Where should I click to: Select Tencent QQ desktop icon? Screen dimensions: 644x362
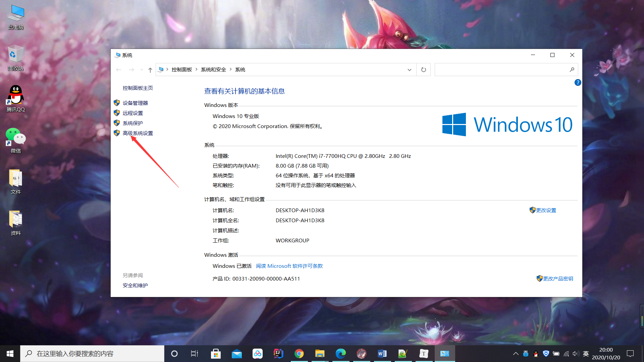pos(16,99)
